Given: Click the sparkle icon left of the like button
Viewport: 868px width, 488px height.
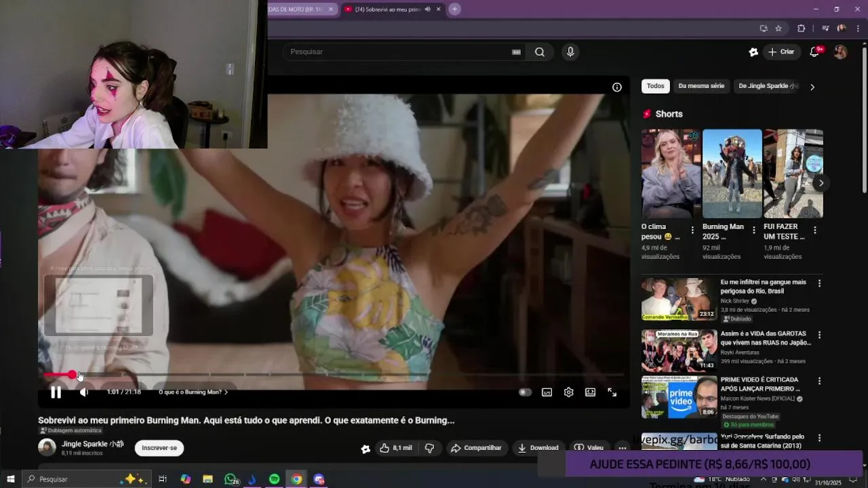Looking at the screenshot, I should (366, 448).
